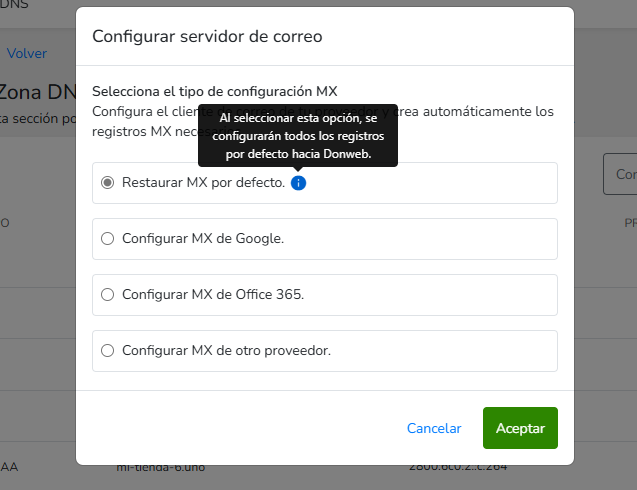The height and width of the screenshot is (490, 637).
Task: Click the partially hidden button at right edge
Action: [621, 174]
